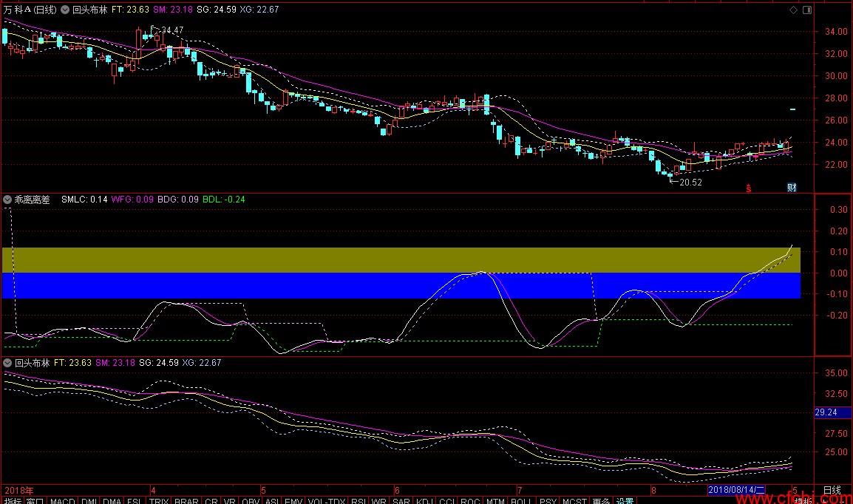
Task: Open the 财 financial info marker
Action: pyautogui.click(x=792, y=188)
